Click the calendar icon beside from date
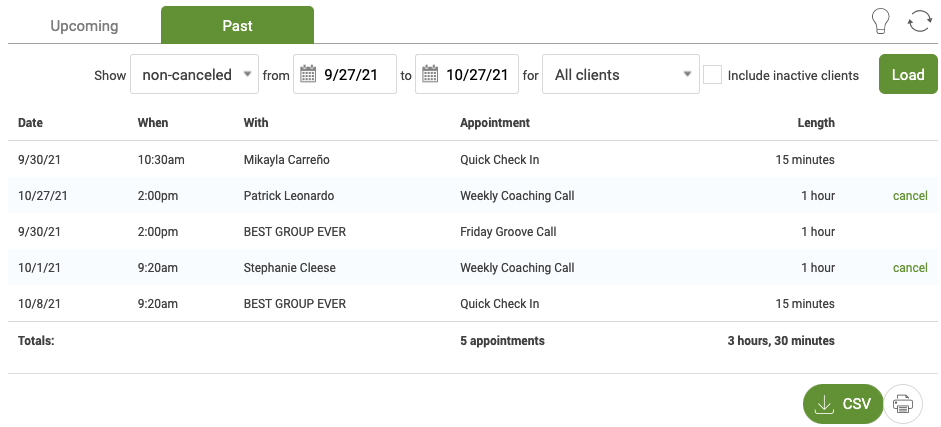Image resolution: width=941 pixels, height=427 pixels. point(309,74)
